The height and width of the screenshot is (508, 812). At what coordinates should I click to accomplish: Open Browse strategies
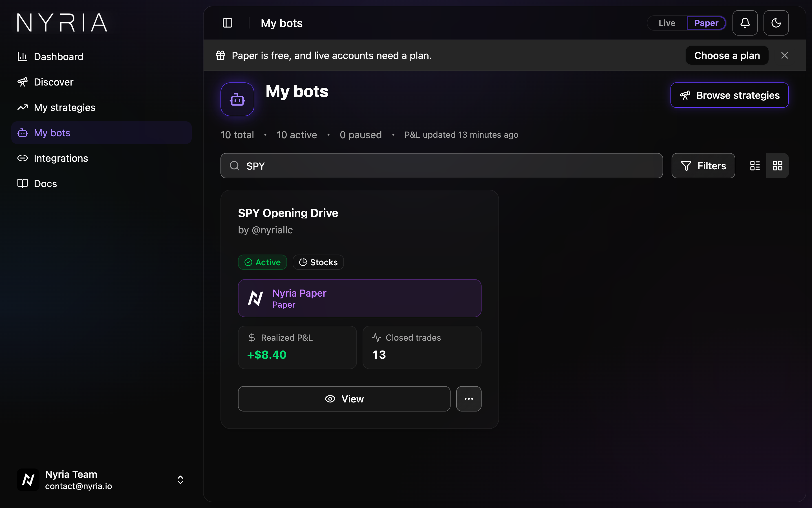click(729, 95)
